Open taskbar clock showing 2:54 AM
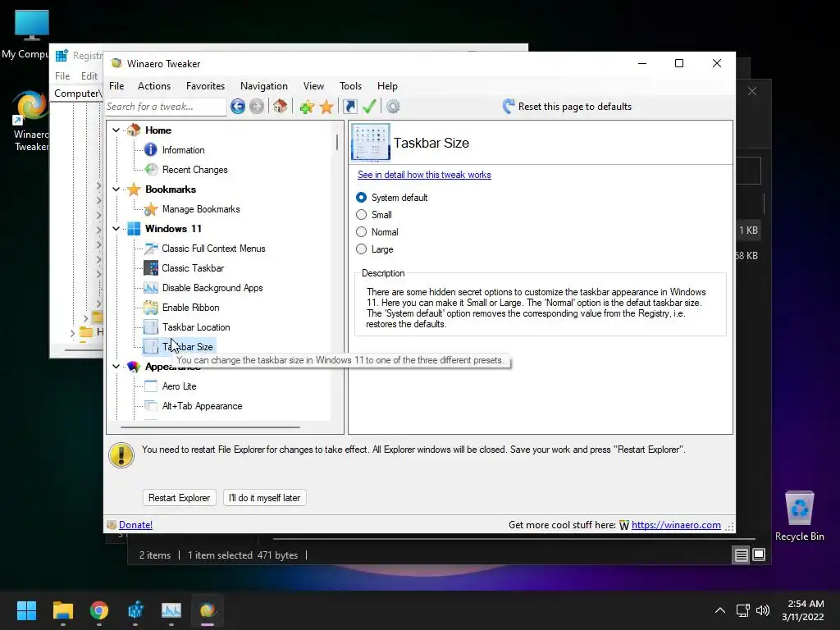The image size is (840, 630). coord(802,610)
